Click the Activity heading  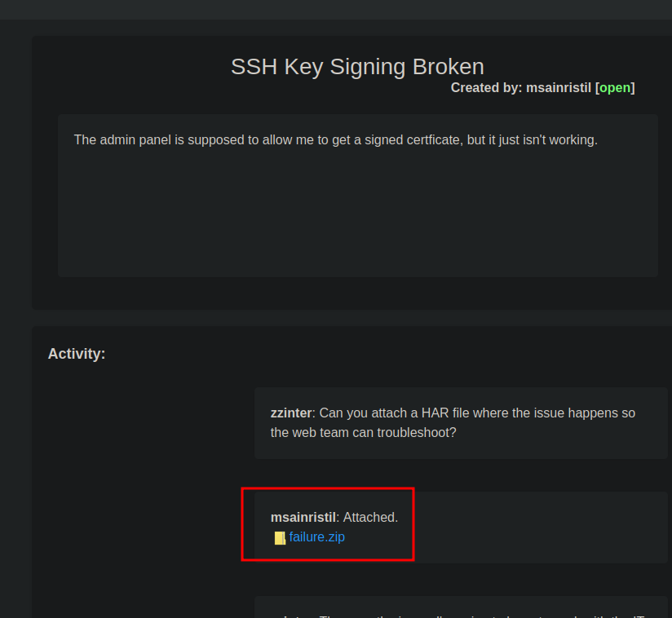tap(77, 354)
